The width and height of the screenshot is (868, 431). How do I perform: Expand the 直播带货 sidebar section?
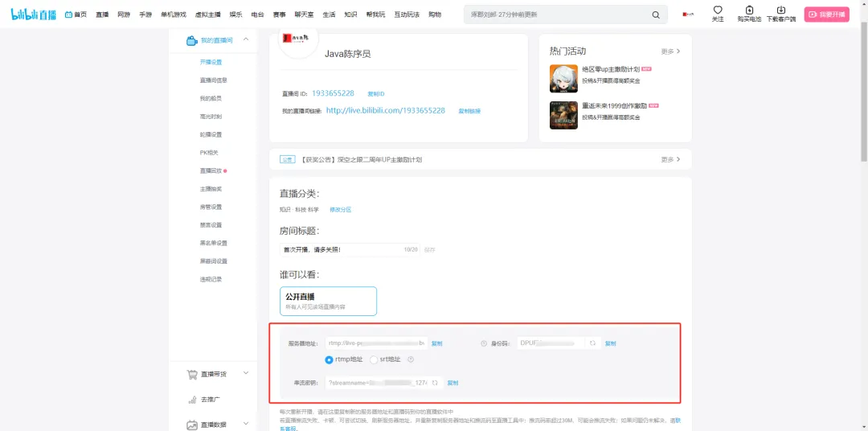[245, 373]
